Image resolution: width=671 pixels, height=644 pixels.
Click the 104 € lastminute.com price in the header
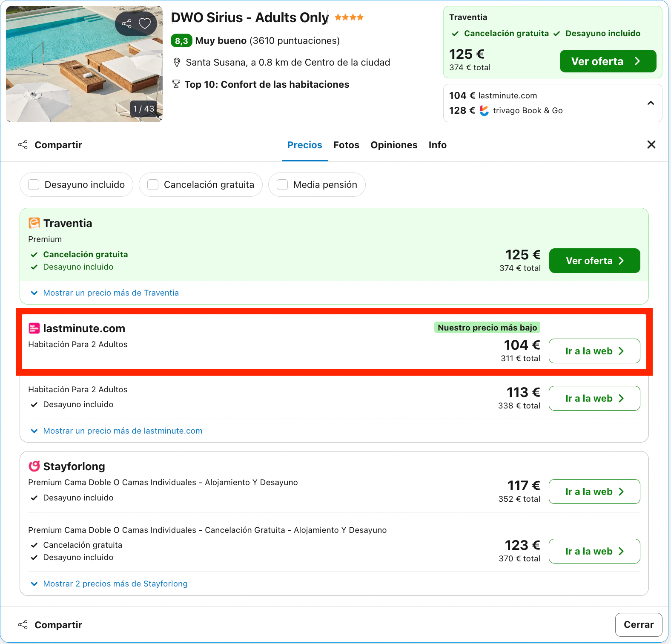click(x=493, y=96)
